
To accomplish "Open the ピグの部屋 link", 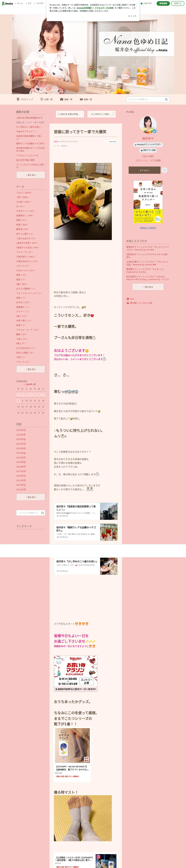I will [x=156, y=160].
